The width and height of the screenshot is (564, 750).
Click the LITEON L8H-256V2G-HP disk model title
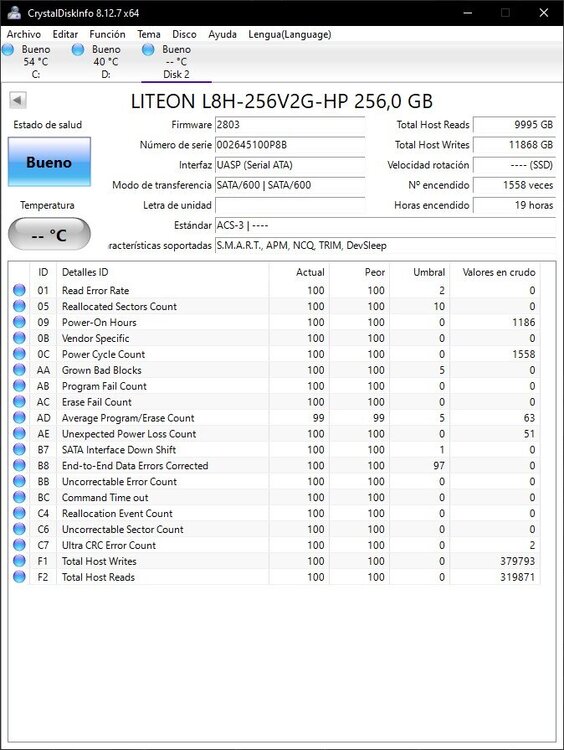click(x=282, y=101)
